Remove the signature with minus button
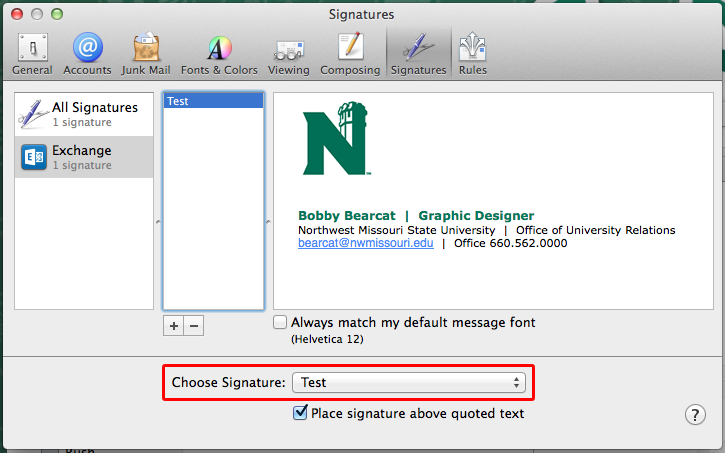Viewport: 725px width, 453px height. [x=194, y=326]
